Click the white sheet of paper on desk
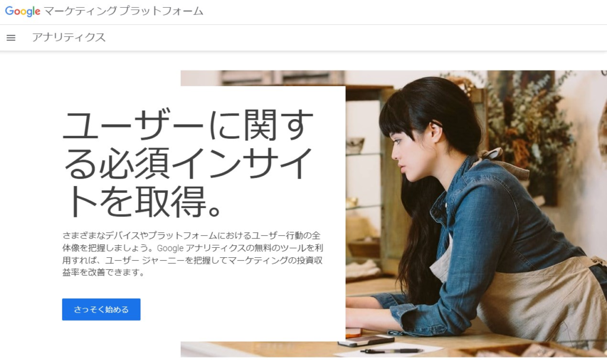The image size is (607, 364). (x=391, y=350)
